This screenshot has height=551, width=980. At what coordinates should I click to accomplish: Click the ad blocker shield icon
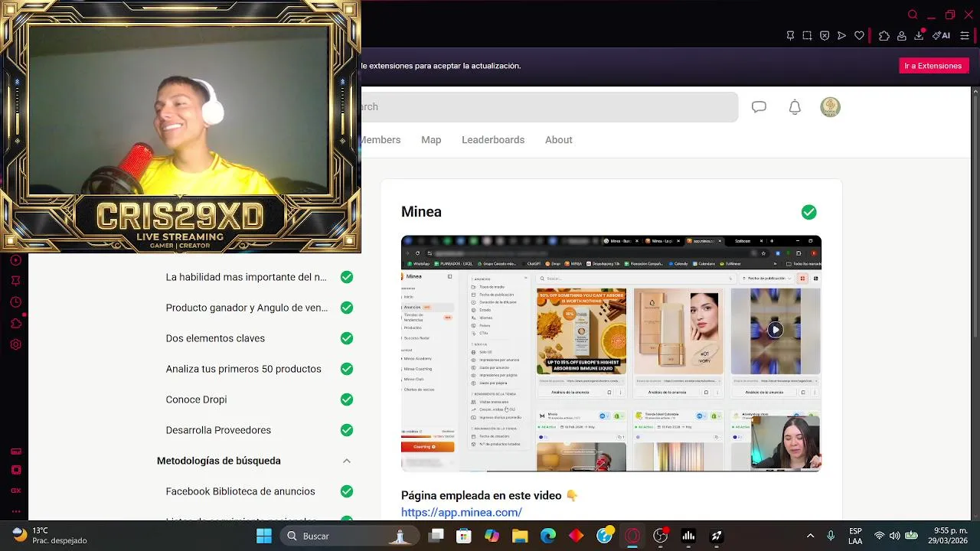point(825,35)
